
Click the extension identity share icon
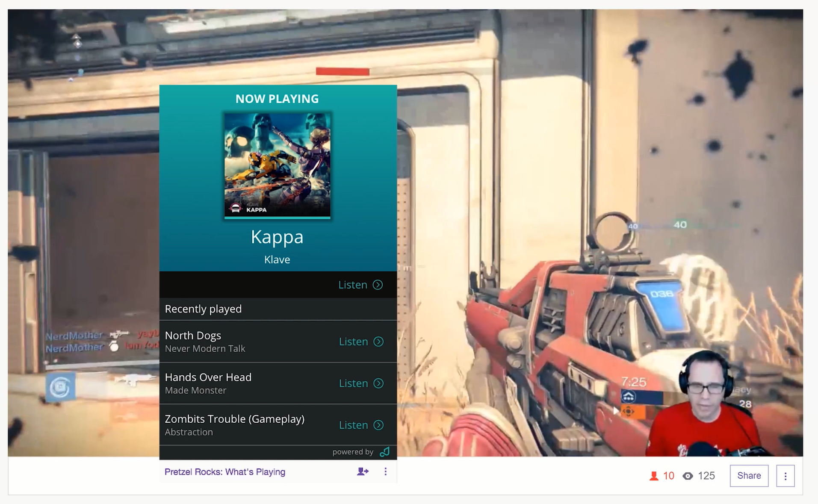tap(363, 472)
